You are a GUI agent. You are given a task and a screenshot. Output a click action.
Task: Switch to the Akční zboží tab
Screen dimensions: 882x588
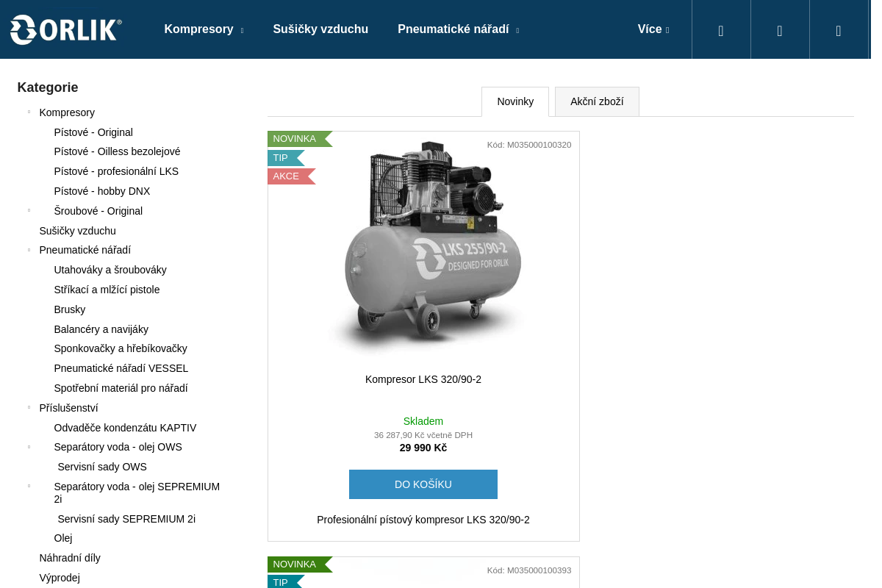[597, 101]
